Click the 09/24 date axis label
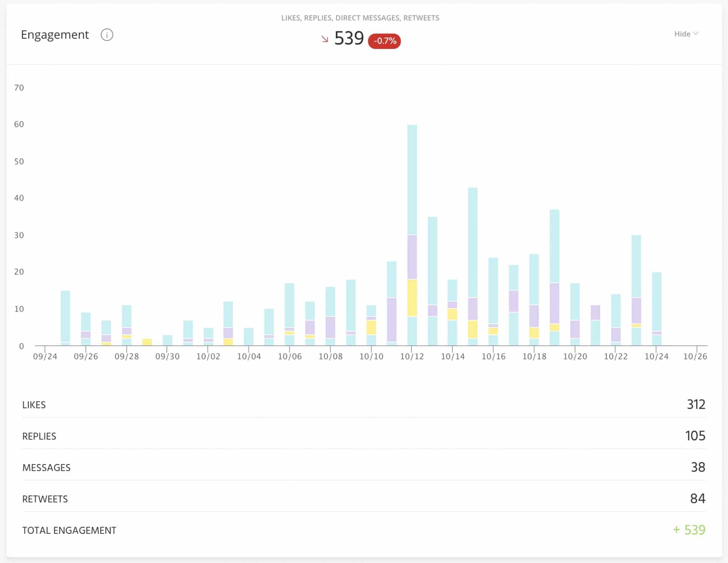This screenshot has width=728, height=563. [45, 356]
